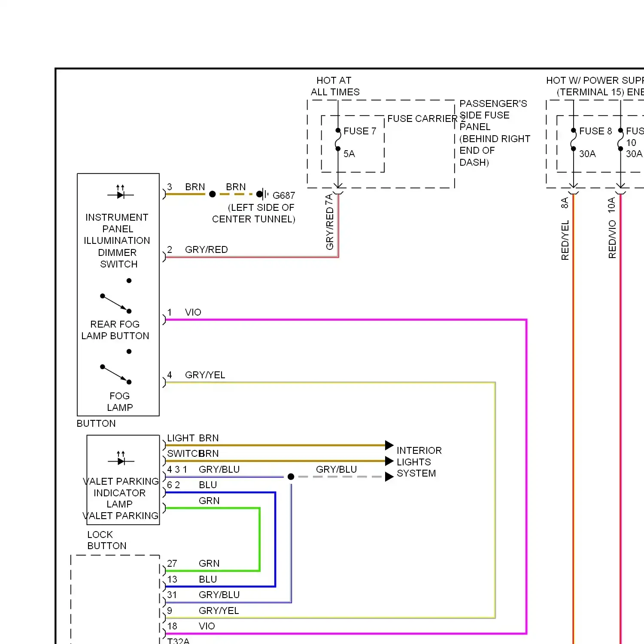
Task: Click the vertical RED/YEL wire label
Action: coord(565,240)
